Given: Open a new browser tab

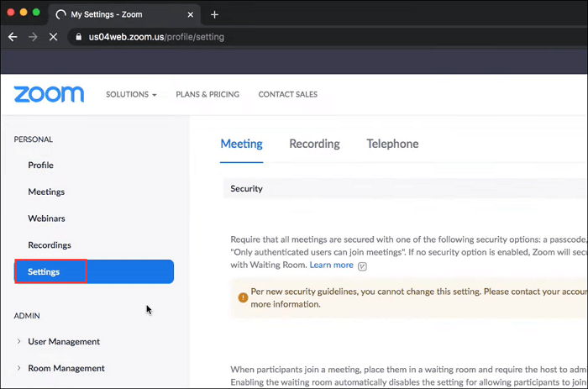Looking at the screenshot, I should [214, 14].
